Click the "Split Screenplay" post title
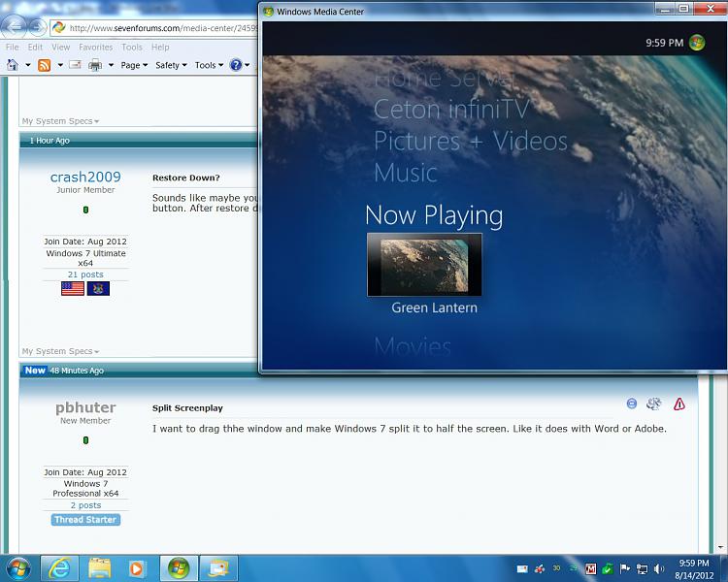 187,408
